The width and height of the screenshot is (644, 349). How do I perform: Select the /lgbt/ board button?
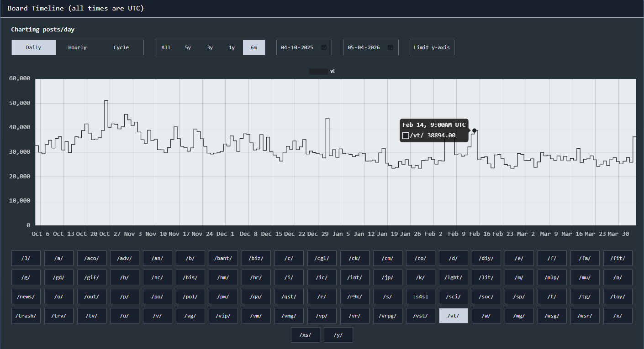[x=454, y=277]
